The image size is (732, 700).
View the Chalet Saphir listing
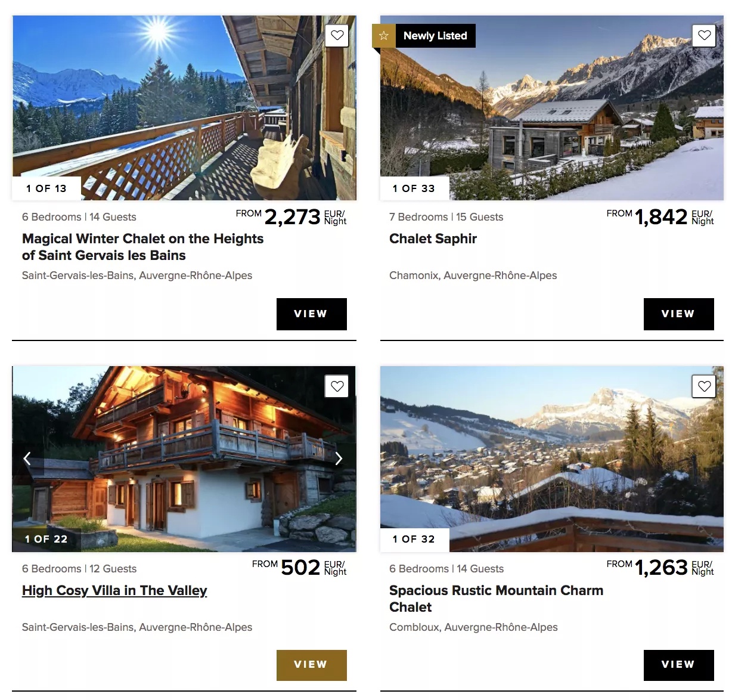coord(678,314)
